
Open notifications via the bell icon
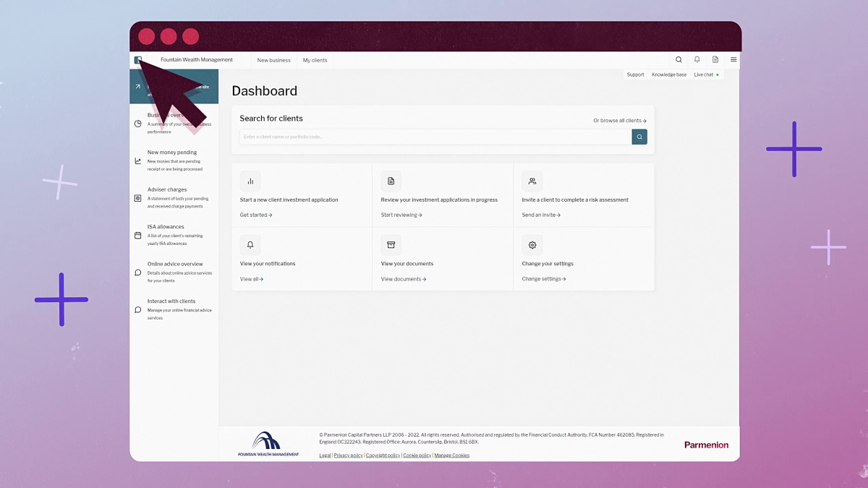coord(697,59)
